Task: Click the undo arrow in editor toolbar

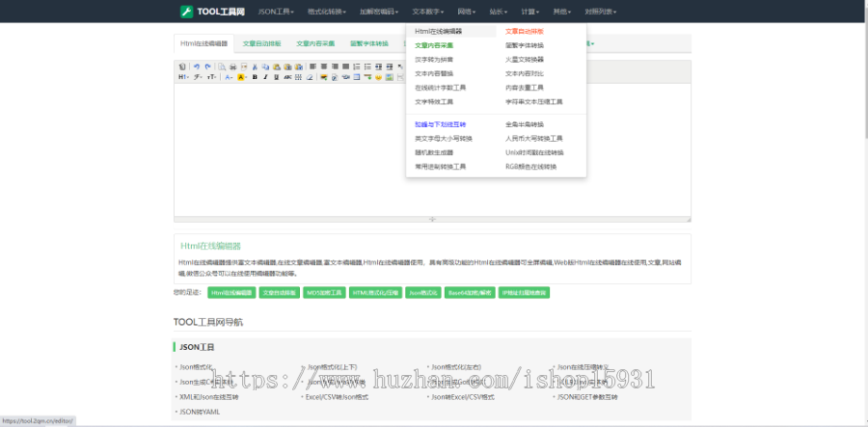Action: 196,67
